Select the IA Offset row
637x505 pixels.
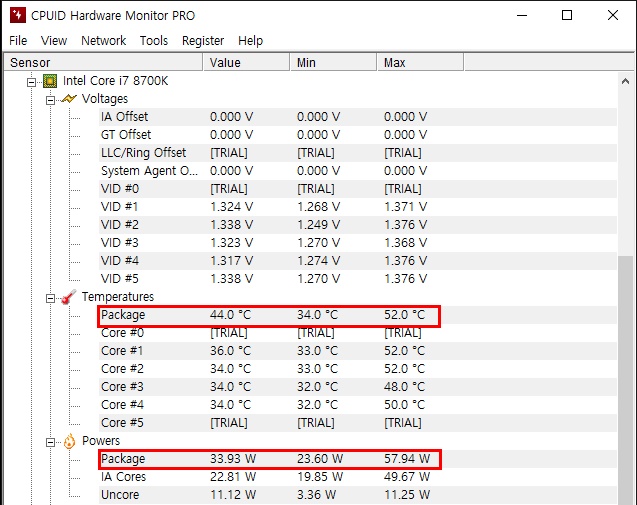[358, 117]
